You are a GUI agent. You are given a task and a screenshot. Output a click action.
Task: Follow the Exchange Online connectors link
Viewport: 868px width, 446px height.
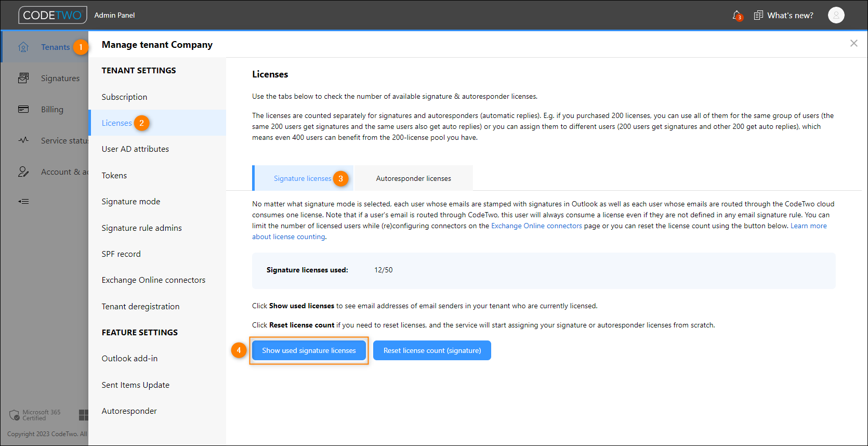536,226
